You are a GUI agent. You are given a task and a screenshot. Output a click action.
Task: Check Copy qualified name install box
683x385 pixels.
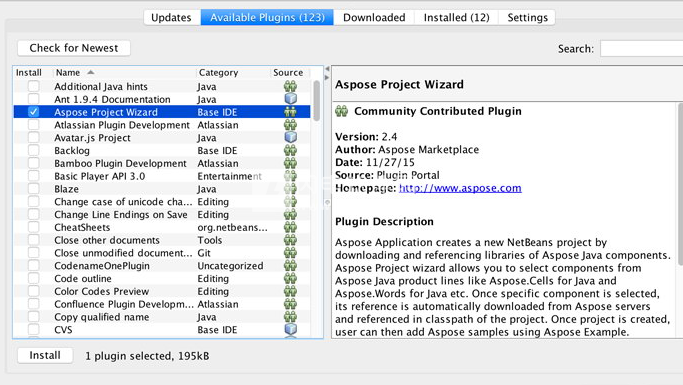[34, 317]
